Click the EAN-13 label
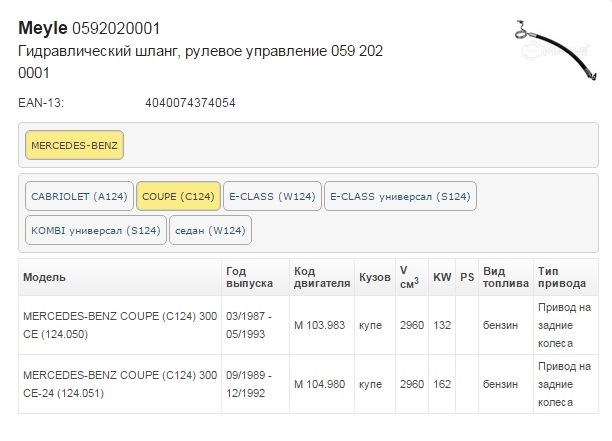Viewport: 612px width, 441px height. (41, 103)
